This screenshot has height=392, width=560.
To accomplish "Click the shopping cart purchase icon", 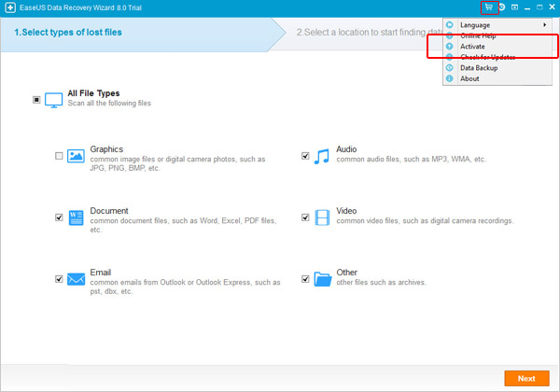I will pyautogui.click(x=489, y=7).
